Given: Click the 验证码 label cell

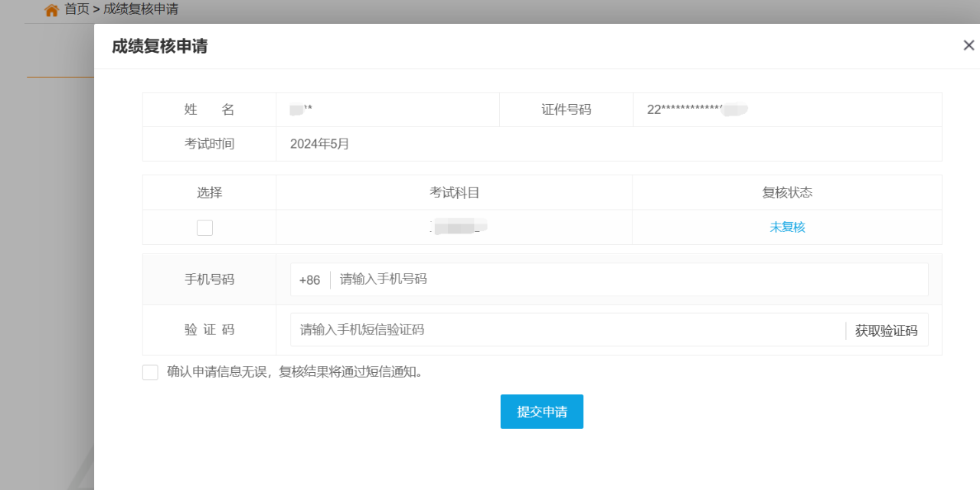Looking at the screenshot, I should 209,330.
